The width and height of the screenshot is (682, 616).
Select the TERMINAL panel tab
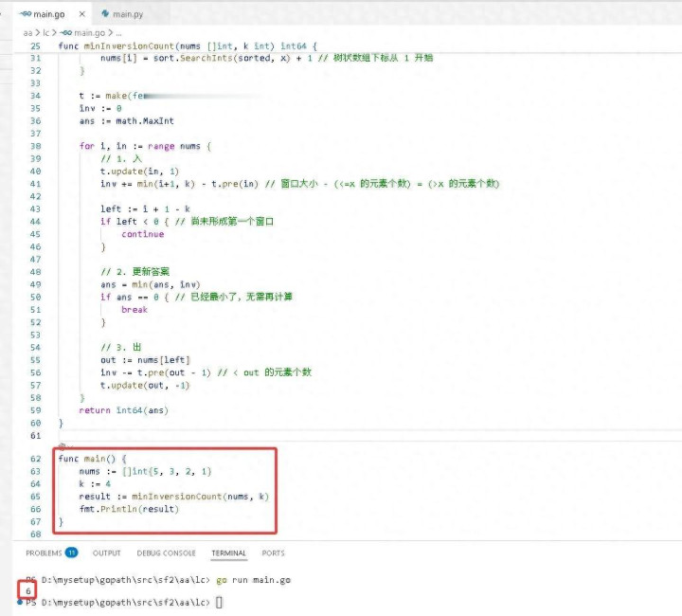tap(228, 553)
